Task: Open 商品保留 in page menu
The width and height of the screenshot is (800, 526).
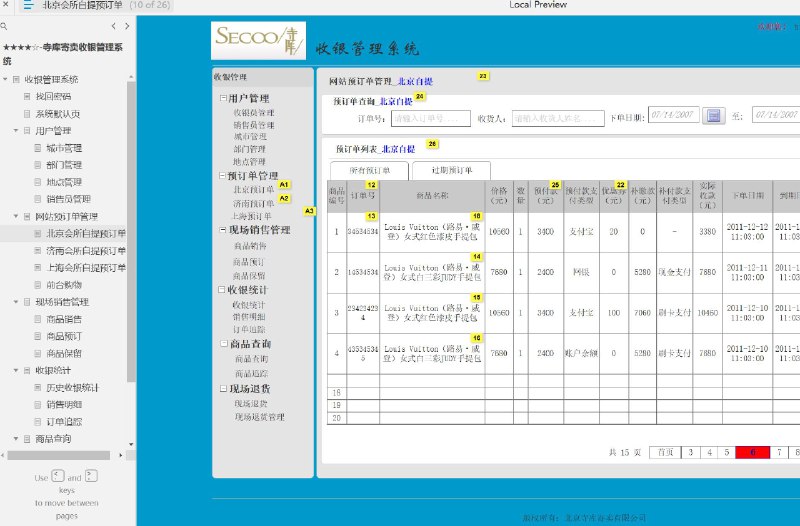Action: point(249,275)
